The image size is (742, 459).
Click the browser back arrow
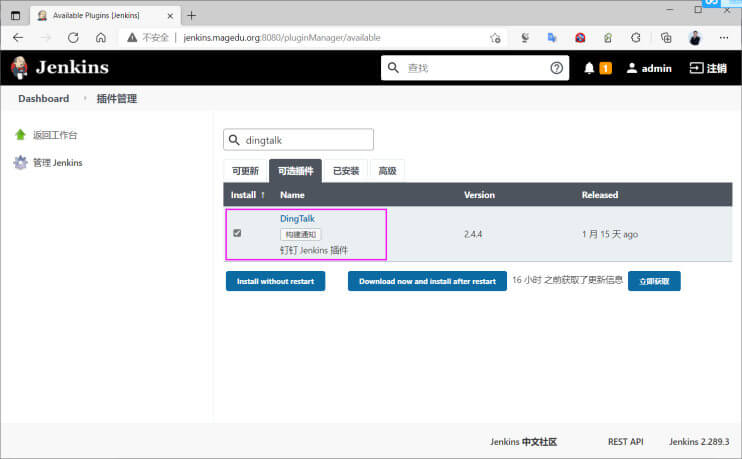(18, 37)
